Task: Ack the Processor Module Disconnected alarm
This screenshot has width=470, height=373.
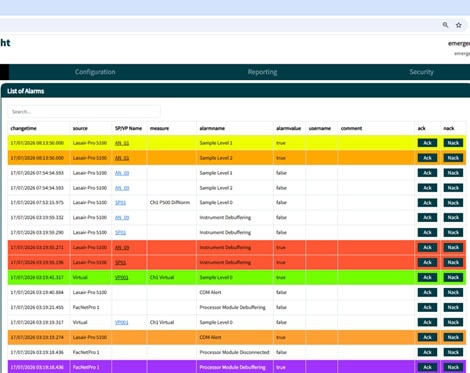Action: click(x=427, y=352)
